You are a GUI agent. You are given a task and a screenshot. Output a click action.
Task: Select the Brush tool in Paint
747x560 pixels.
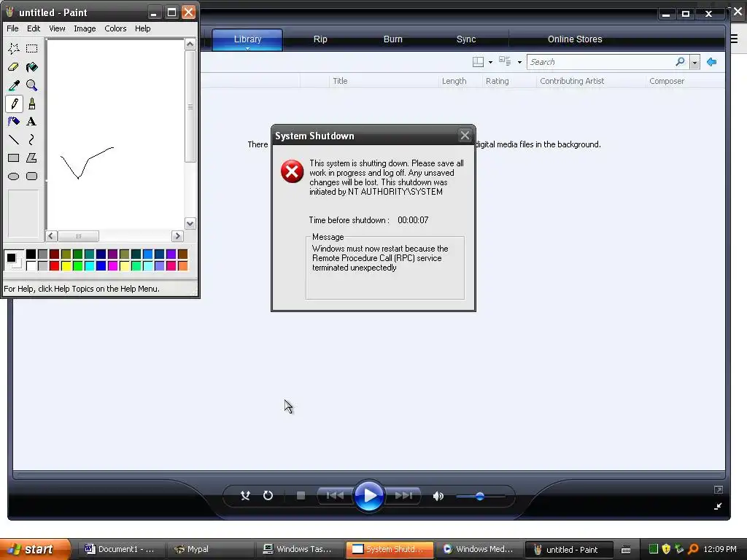[x=32, y=104]
